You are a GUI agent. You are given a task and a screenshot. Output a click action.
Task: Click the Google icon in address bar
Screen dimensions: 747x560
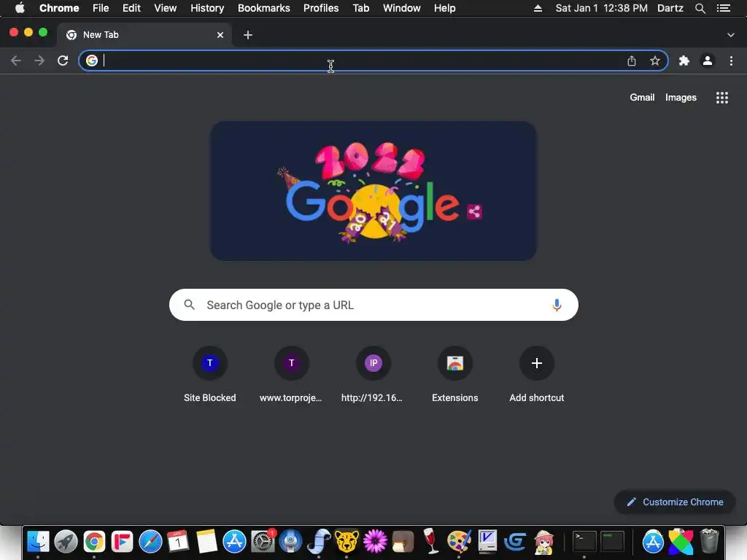coord(92,61)
